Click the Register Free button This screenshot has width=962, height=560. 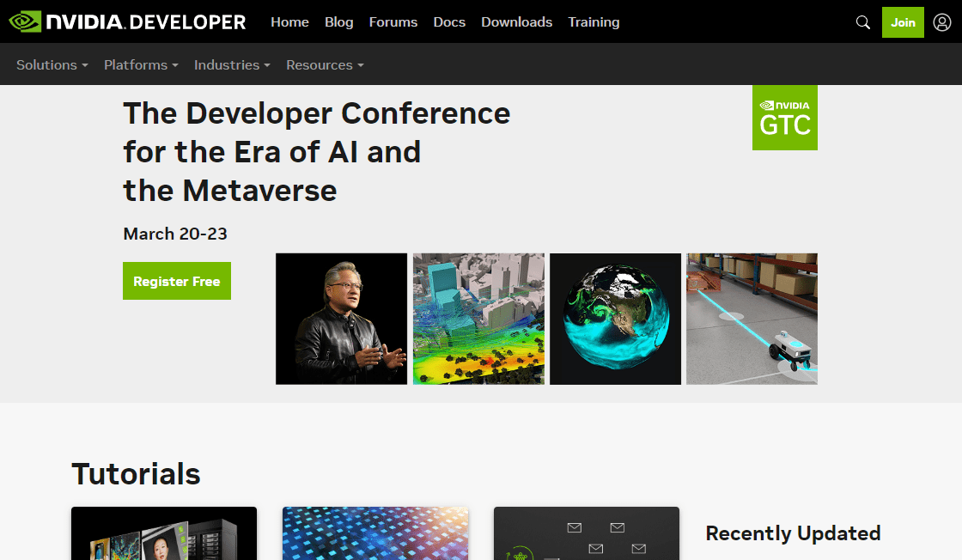(177, 281)
